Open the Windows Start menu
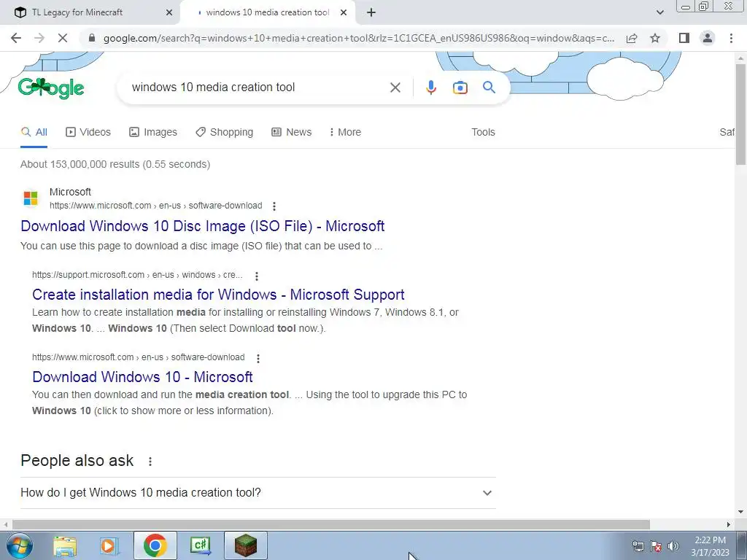This screenshot has height=560, width=747. tap(20, 546)
